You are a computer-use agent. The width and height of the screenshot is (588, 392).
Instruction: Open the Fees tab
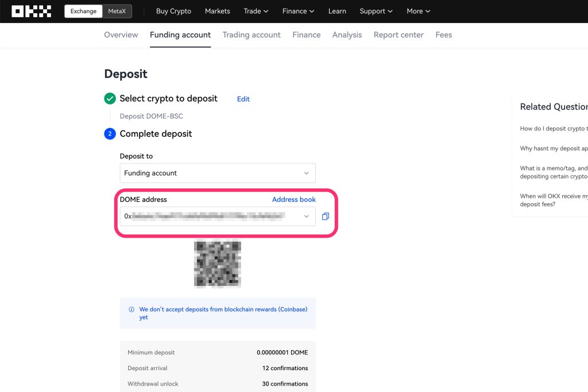pyautogui.click(x=443, y=35)
